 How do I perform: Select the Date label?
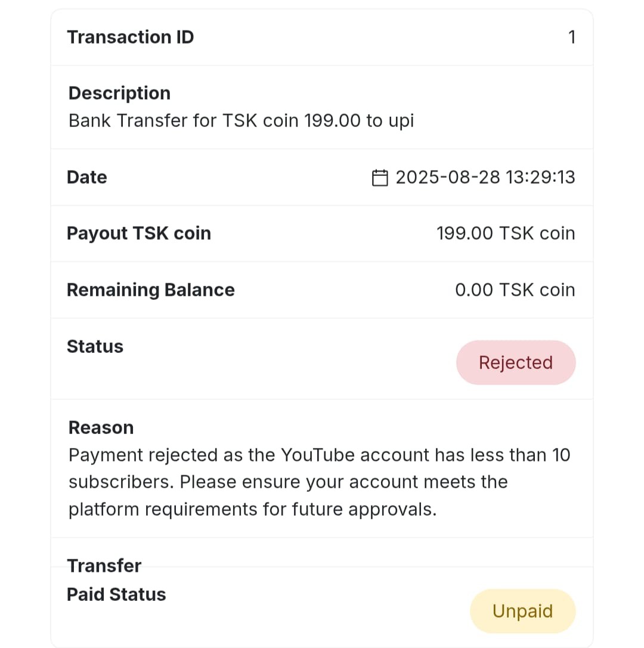pyautogui.click(x=87, y=177)
